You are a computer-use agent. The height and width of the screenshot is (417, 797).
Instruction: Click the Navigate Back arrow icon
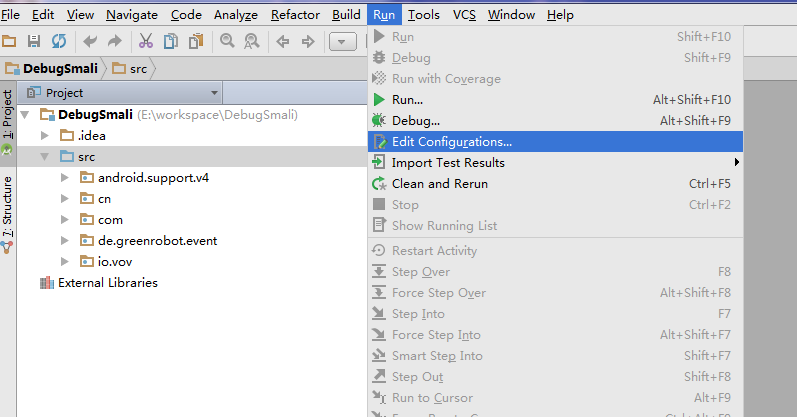coord(283,41)
